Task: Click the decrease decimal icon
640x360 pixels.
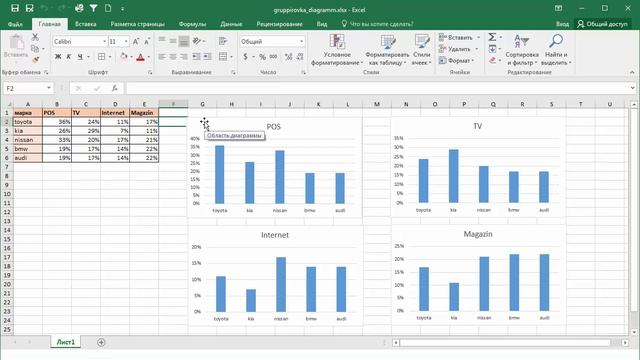Action: pyautogui.click(x=300, y=57)
